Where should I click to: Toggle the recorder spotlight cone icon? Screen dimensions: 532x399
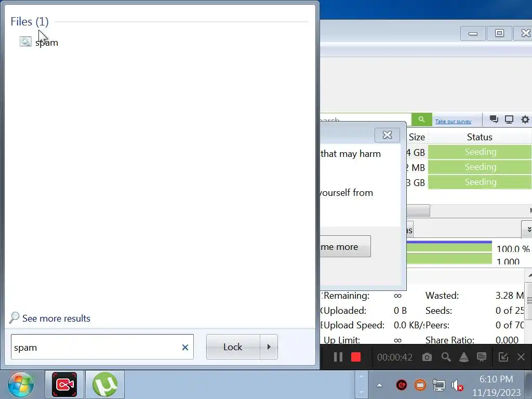click(x=464, y=357)
